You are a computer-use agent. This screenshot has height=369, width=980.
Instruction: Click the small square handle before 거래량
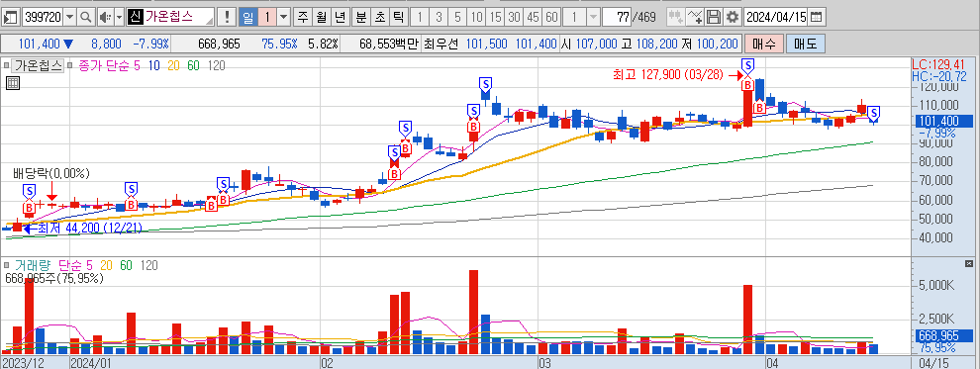pos(6,266)
